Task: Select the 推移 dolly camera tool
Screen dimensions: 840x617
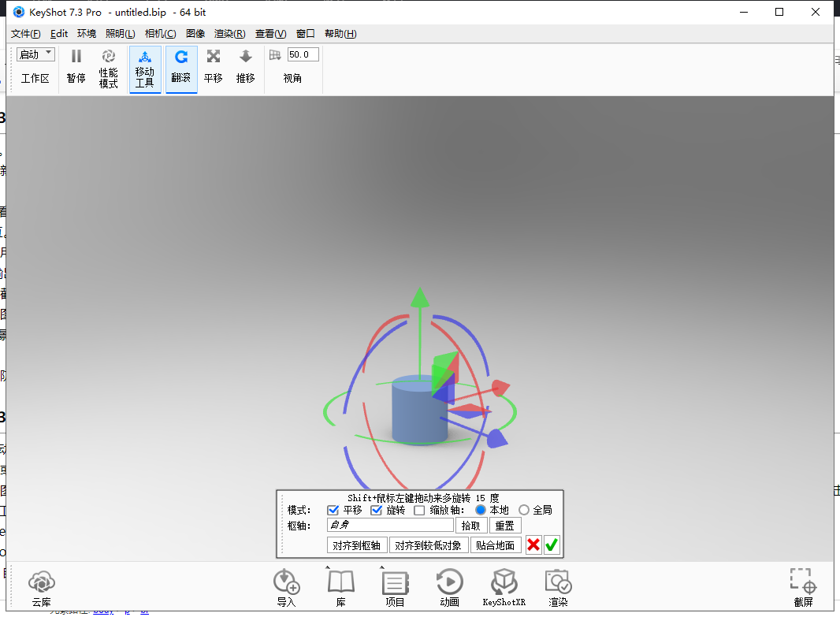Action: point(245,68)
